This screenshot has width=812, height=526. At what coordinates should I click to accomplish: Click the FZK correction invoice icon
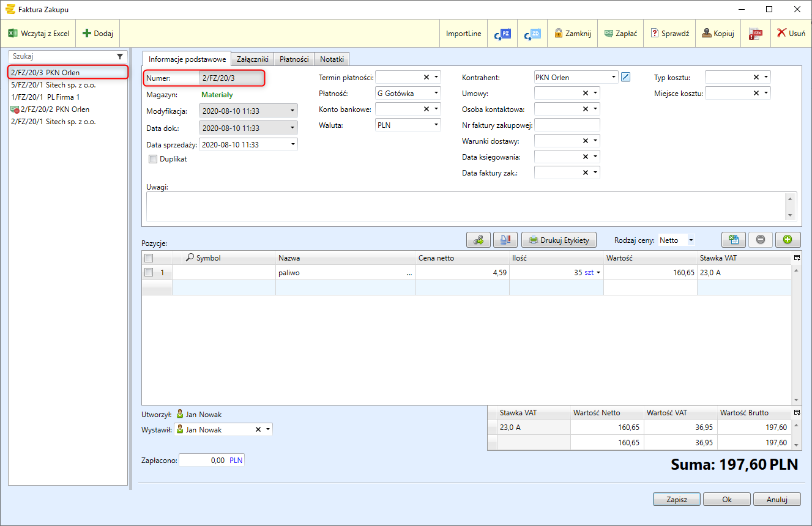[756, 34]
